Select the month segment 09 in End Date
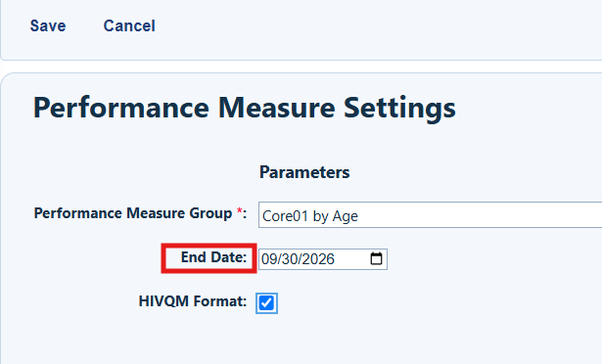The height and width of the screenshot is (364, 602). tap(269, 259)
